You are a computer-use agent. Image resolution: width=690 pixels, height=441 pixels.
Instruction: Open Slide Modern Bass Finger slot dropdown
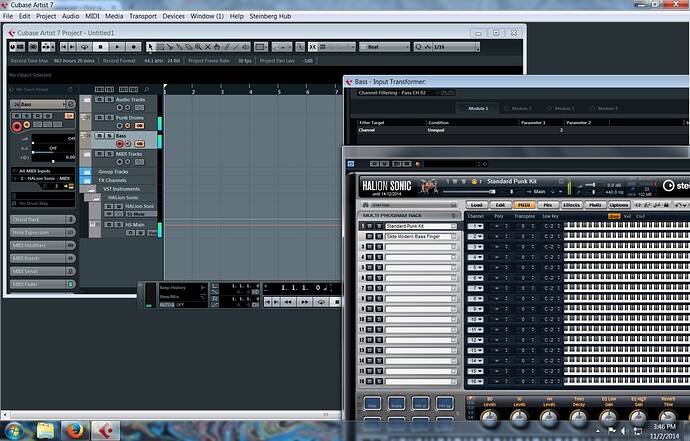tap(454, 236)
